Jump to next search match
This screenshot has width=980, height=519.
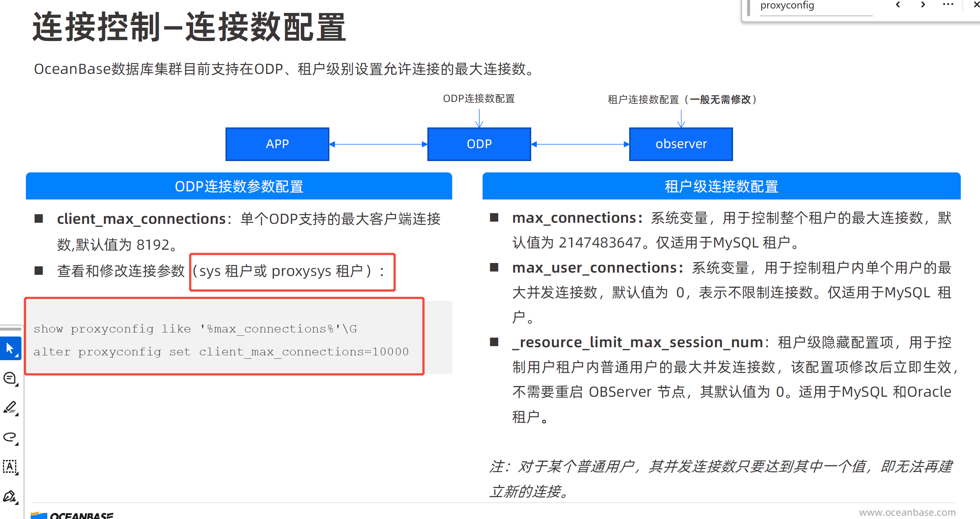click(x=923, y=5)
